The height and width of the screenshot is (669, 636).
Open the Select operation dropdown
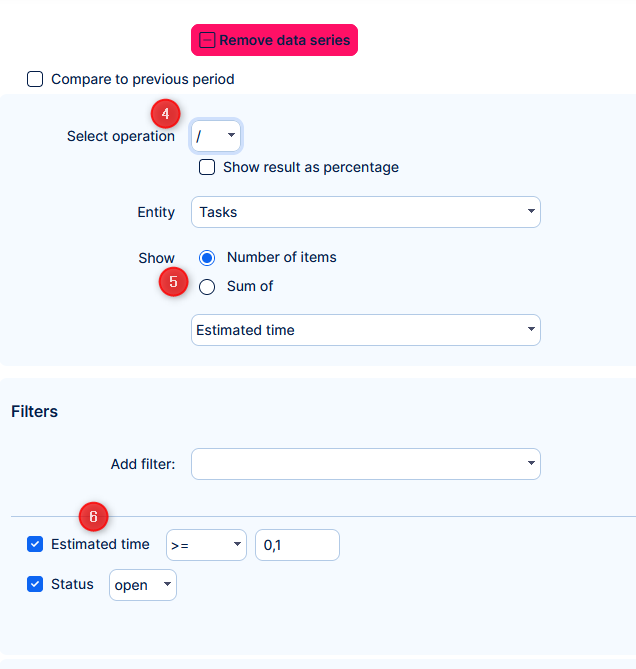tap(216, 135)
